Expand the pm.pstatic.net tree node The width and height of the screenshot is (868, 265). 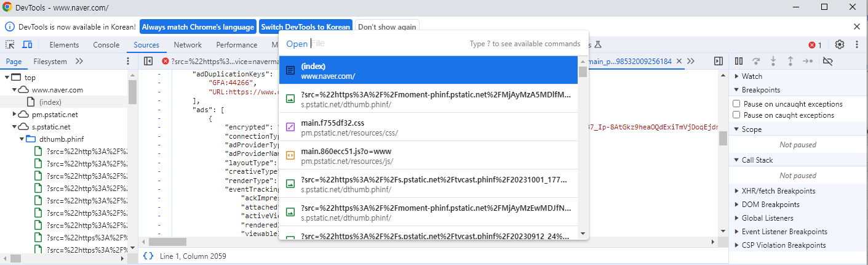[x=15, y=115]
